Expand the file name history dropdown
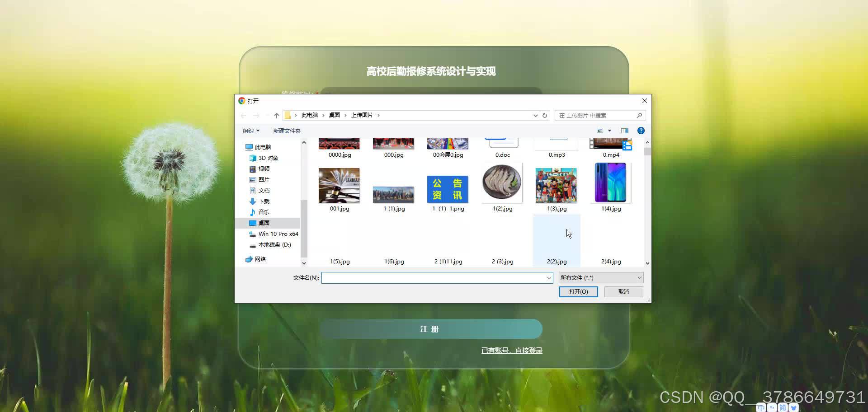This screenshot has height=412, width=868. tap(548, 278)
